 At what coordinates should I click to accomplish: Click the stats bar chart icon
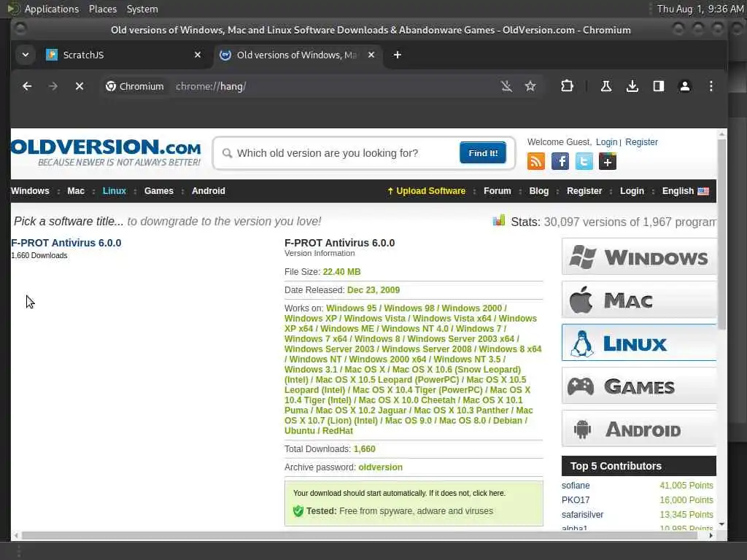coord(499,220)
